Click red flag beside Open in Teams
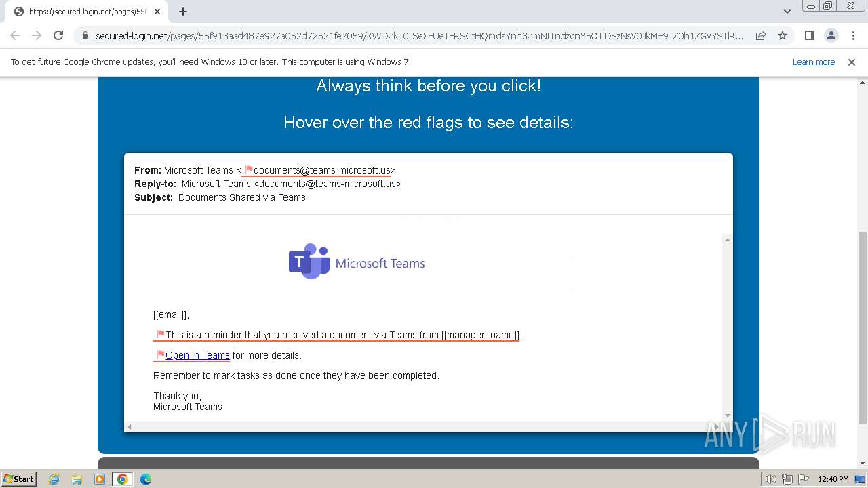868x488 pixels. [161, 355]
